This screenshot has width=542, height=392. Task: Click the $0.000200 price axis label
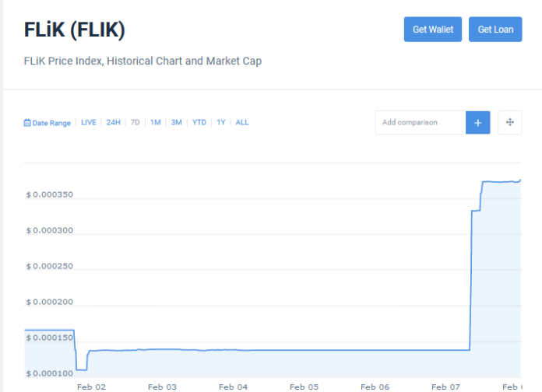50,302
